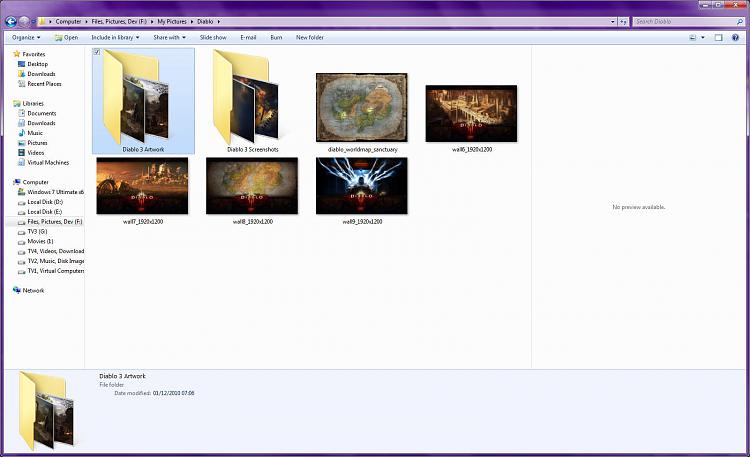Open TV1, Virtual Computers drive

point(51,271)
